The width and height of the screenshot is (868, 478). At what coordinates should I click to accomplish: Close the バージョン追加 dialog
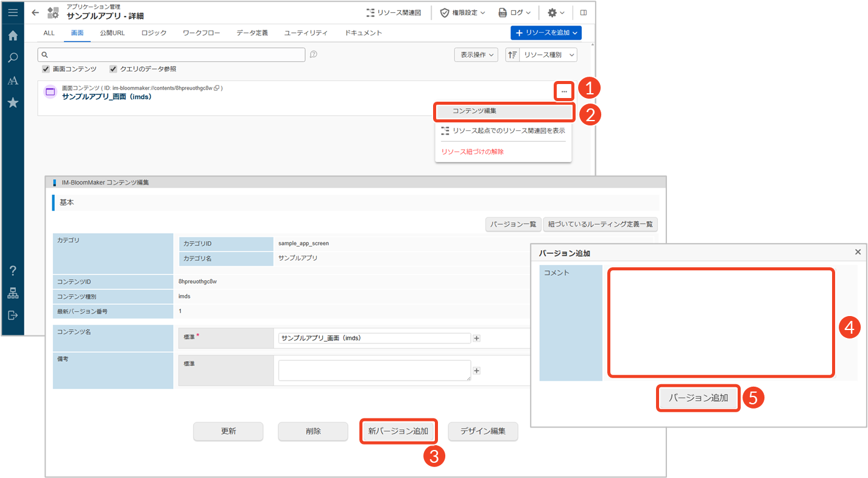point(858,252)
